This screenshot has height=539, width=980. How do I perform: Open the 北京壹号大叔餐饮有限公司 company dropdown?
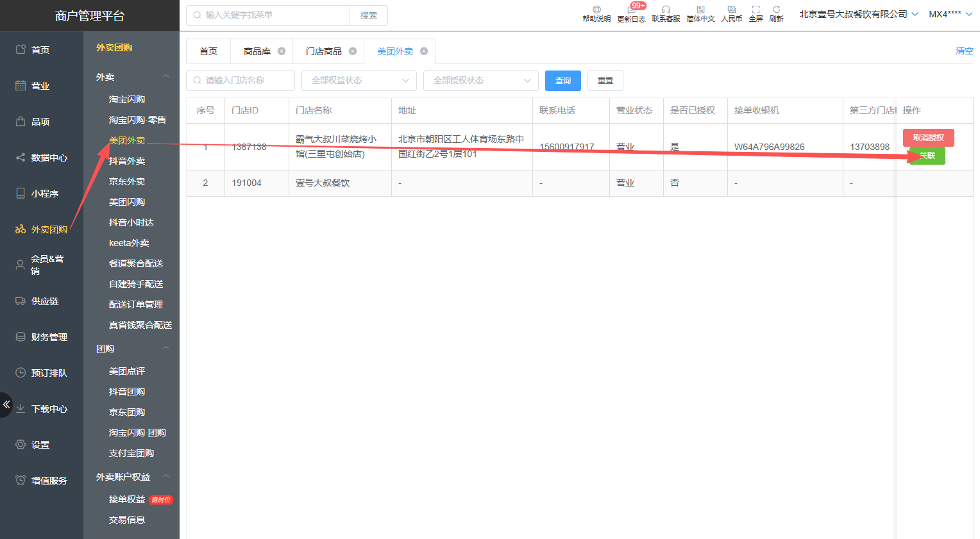coord(858,14)
